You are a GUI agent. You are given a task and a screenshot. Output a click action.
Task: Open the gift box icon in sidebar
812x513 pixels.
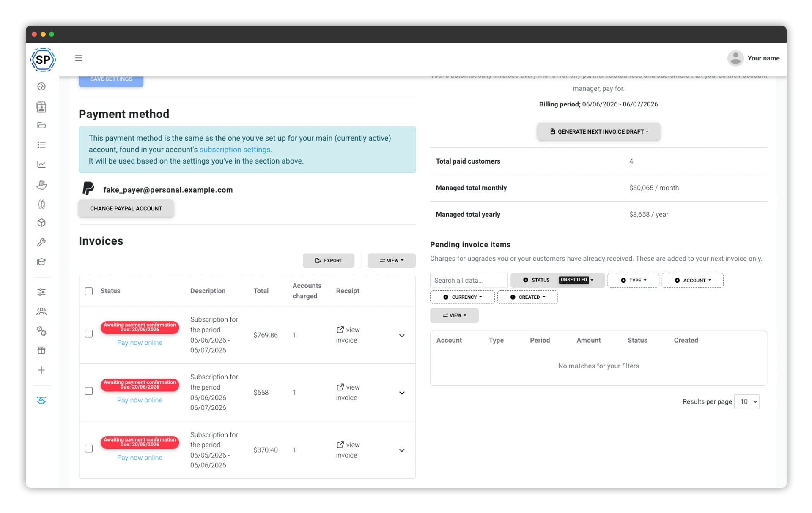coord(41,350)
